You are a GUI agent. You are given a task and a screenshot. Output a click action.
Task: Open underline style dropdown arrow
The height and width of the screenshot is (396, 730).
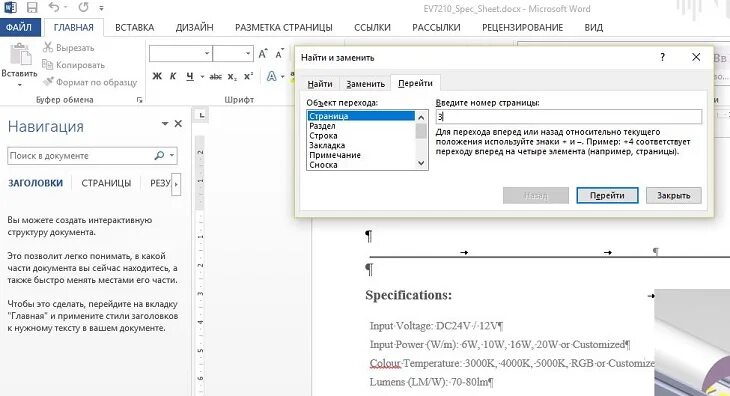202,76
